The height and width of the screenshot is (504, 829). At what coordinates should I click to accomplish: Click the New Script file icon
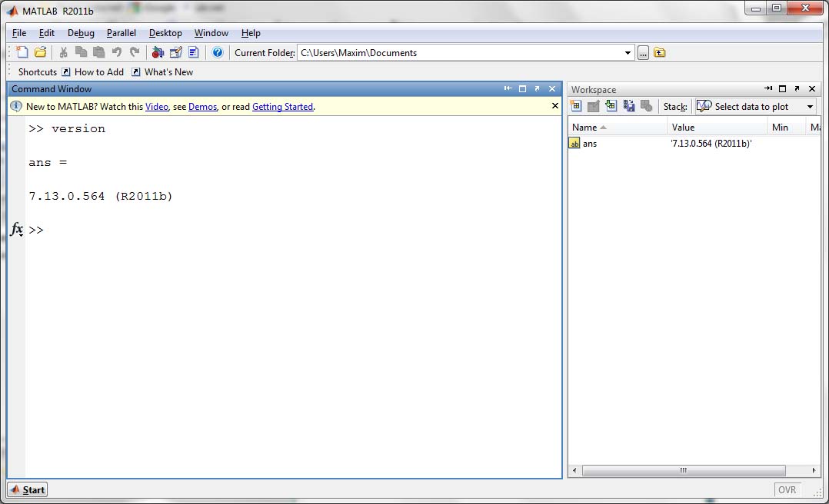click(x=22, y=52)
